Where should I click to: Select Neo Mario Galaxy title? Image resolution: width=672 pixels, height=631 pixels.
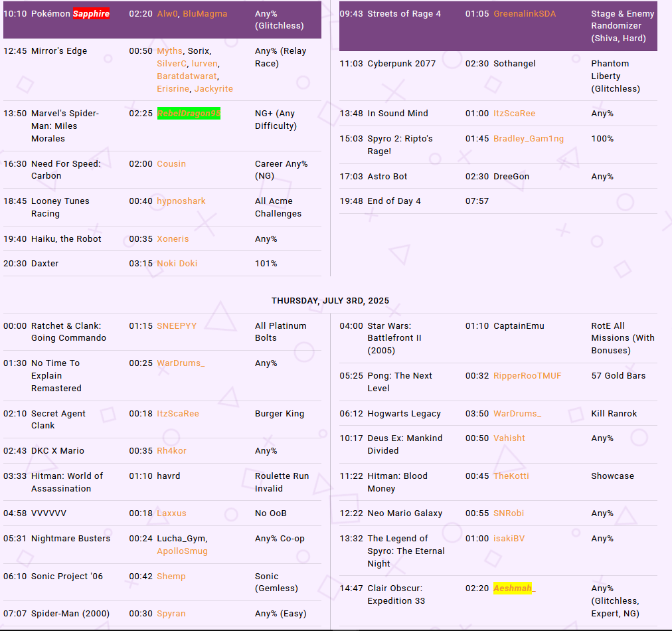pos(404,513)
